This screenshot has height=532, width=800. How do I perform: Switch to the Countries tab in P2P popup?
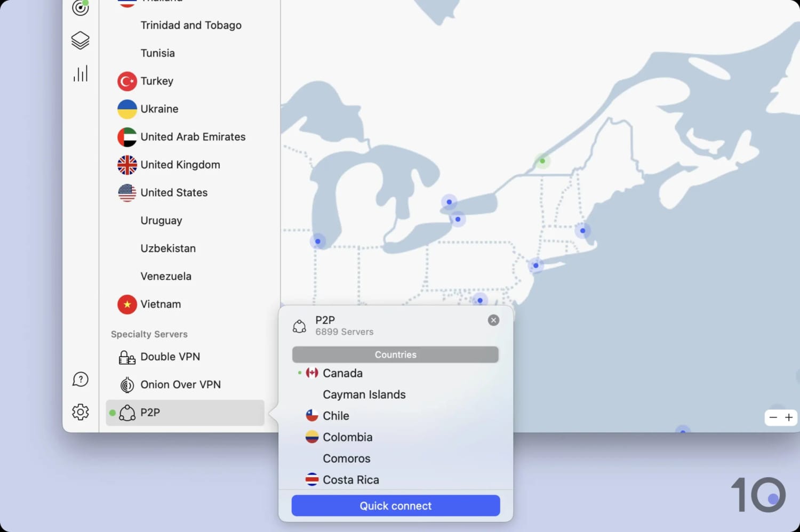point(395,354)
